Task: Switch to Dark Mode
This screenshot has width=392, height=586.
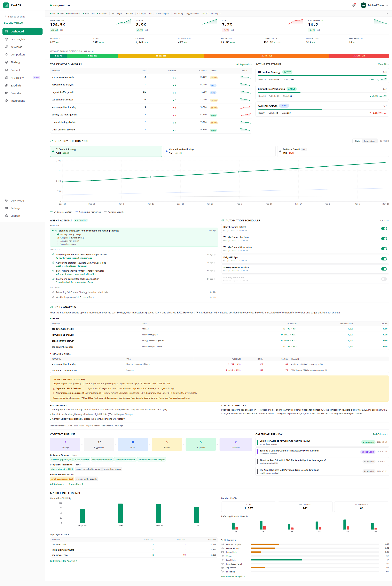Action: coord(17,200)
